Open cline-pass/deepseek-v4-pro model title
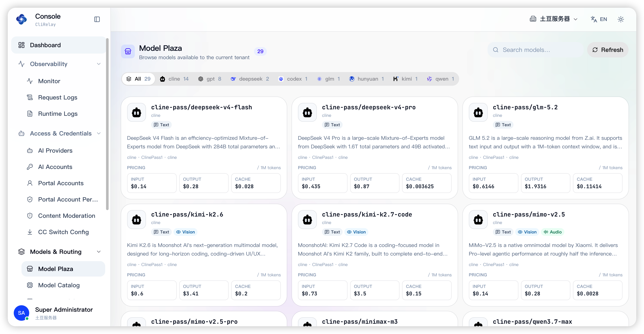The image size is (644, 334). click(x=369, y=107)
